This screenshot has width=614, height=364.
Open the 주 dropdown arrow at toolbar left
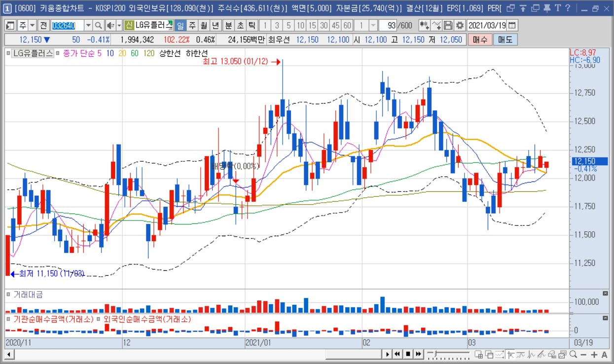point(32,26)
